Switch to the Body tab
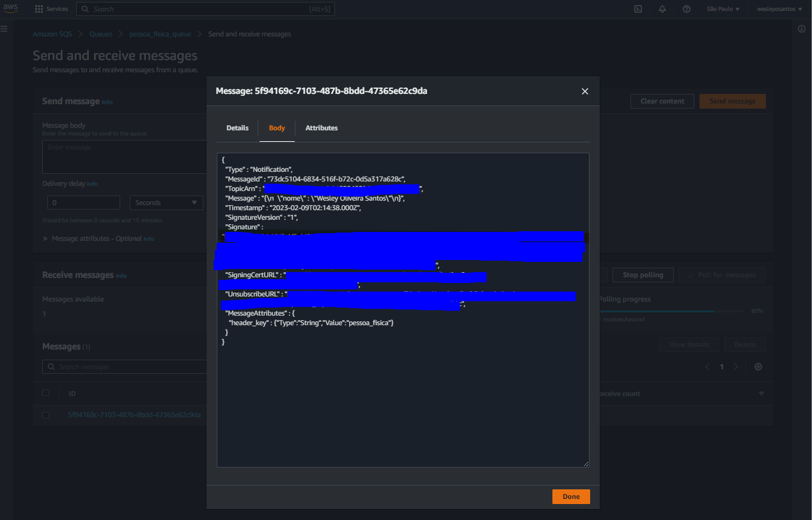Image resolution: width=812 pixels, height=520 pixels. (x=277, y=128)
